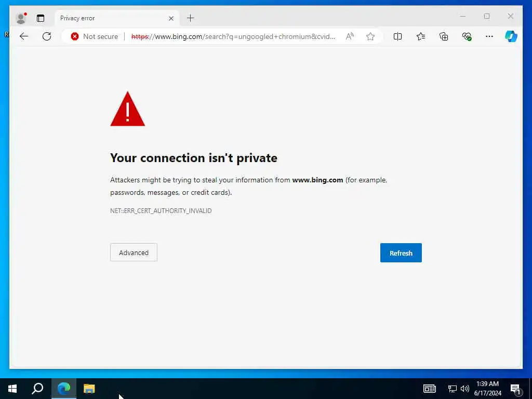Close the Privacy error tab
This screenshot has height=399, width=532.
click(x=171, y=18)
